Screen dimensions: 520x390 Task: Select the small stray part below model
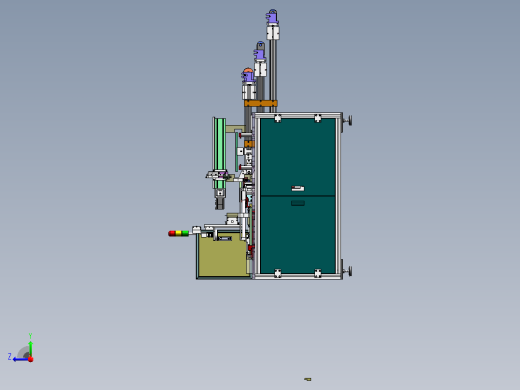[x=308, y=379]
